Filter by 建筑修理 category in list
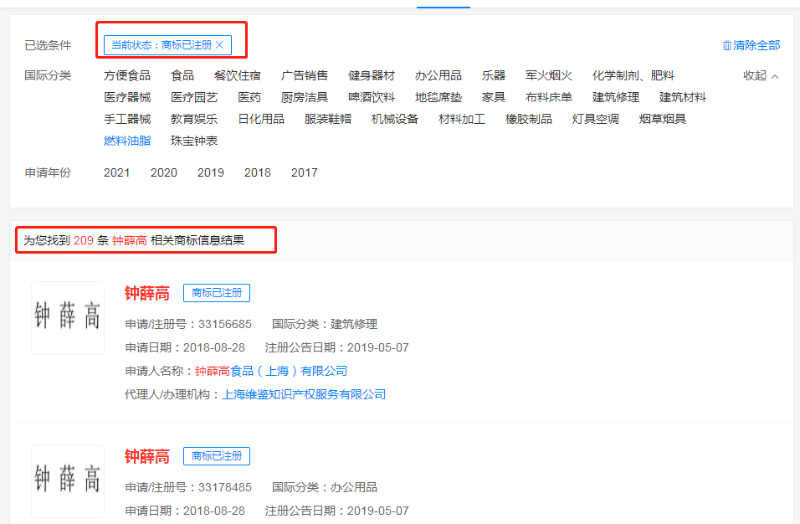This screenshot has width=800, height=524. click(x=616, y=97)
